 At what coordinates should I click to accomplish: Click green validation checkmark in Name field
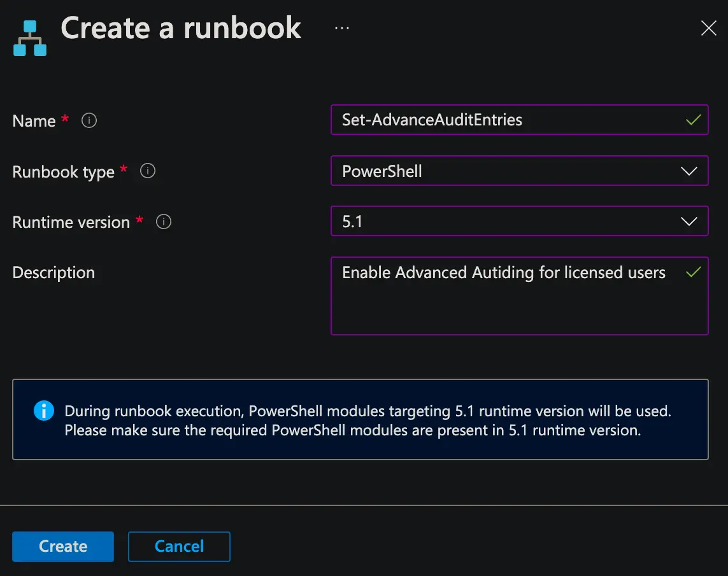[x=693, y=120]
